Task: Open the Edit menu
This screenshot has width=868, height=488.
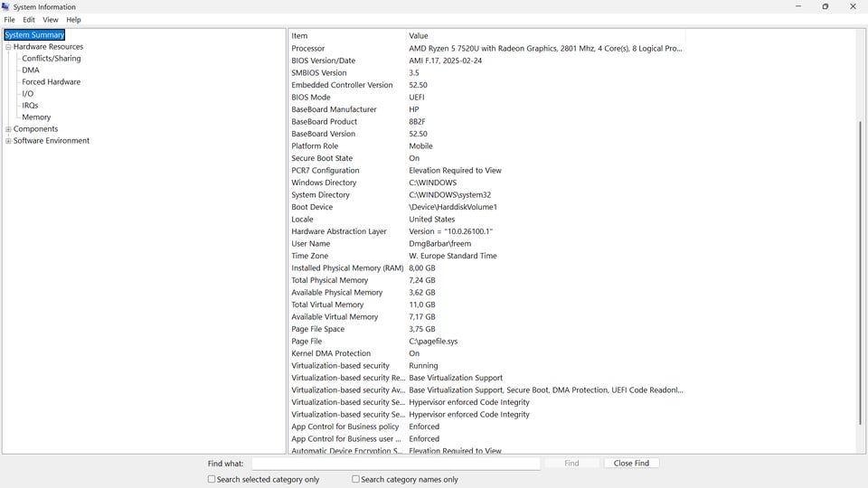Action: (29, 19)
